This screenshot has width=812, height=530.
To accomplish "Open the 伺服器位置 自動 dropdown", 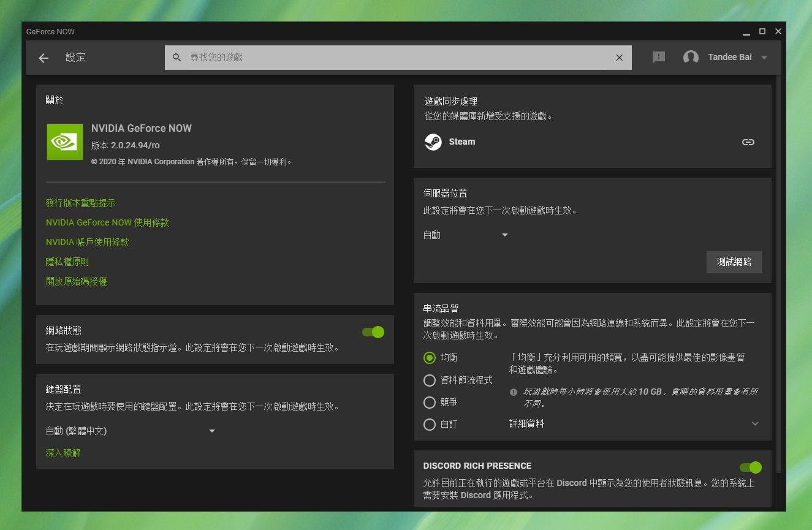I will [x=466, y=235].
